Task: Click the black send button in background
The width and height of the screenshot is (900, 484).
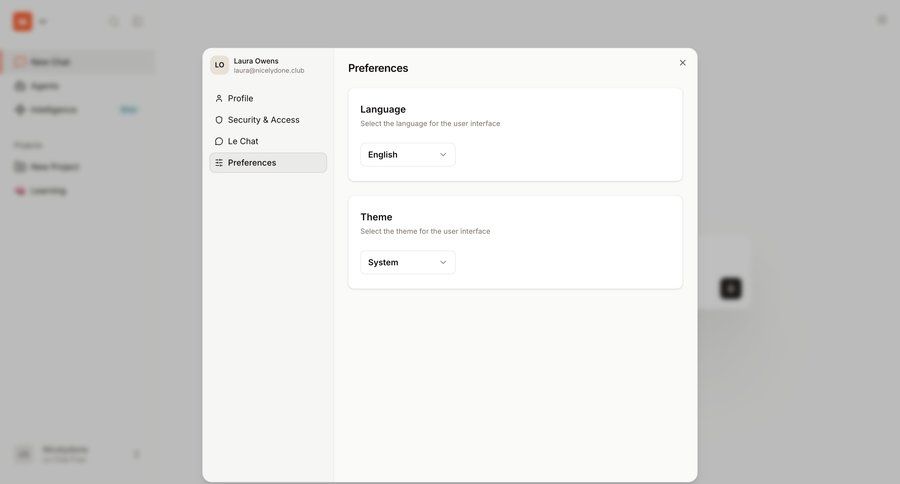Action: click(x=731, y=288)
